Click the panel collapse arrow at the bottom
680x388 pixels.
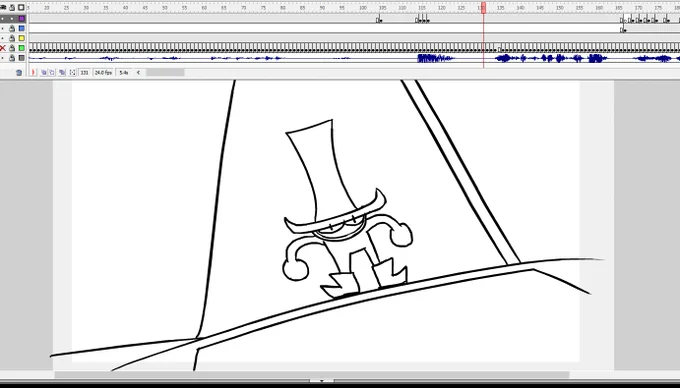(321, 381)
